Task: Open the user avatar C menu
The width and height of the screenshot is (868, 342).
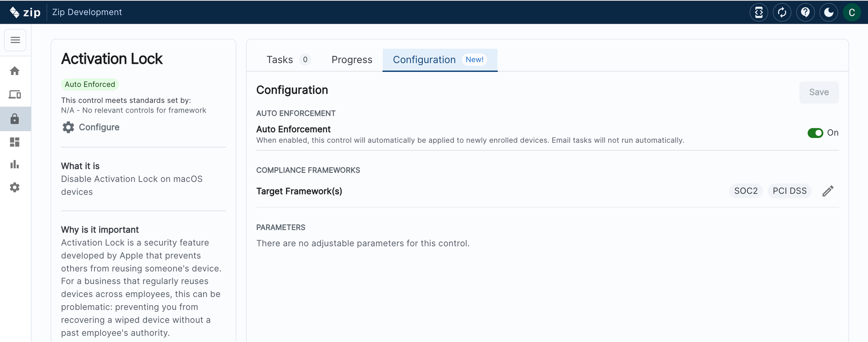Action: point(851,12)
